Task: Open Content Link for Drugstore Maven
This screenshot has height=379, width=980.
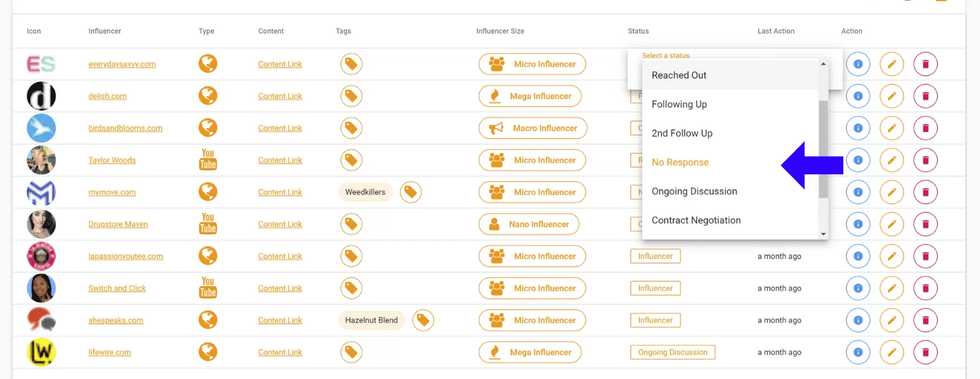Action: click(280, 224)
